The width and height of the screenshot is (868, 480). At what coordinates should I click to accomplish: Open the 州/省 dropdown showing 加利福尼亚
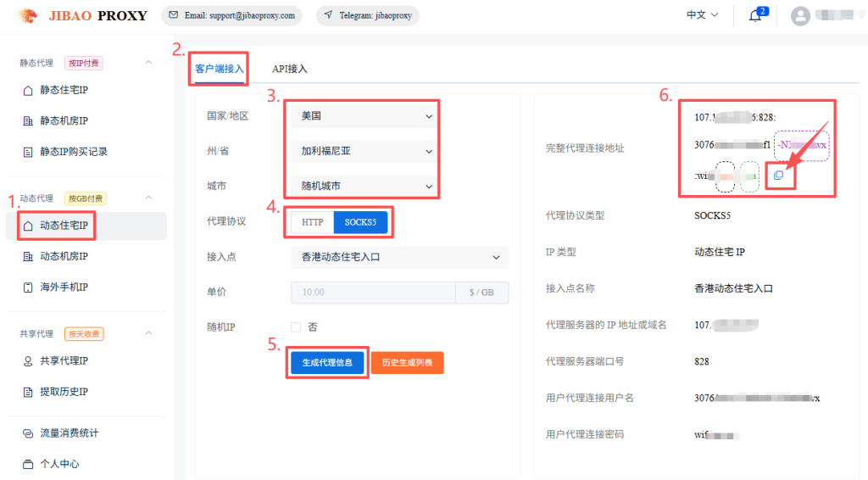[x=364, y=151]
